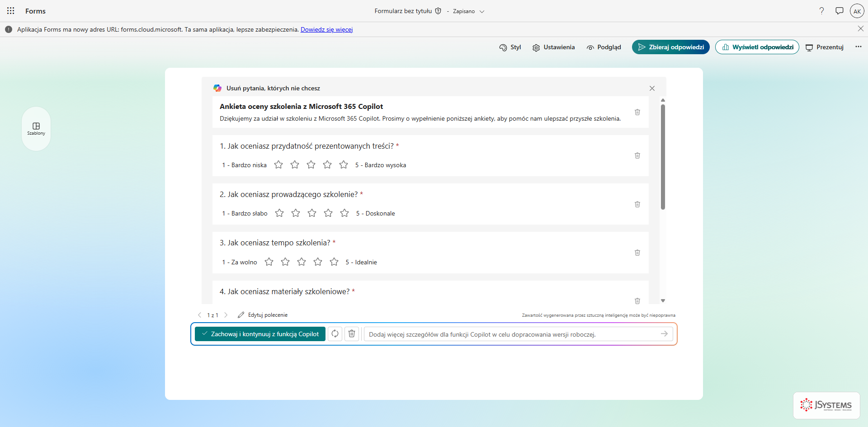Discard the Copilot draft with trash button

[352, 334]
